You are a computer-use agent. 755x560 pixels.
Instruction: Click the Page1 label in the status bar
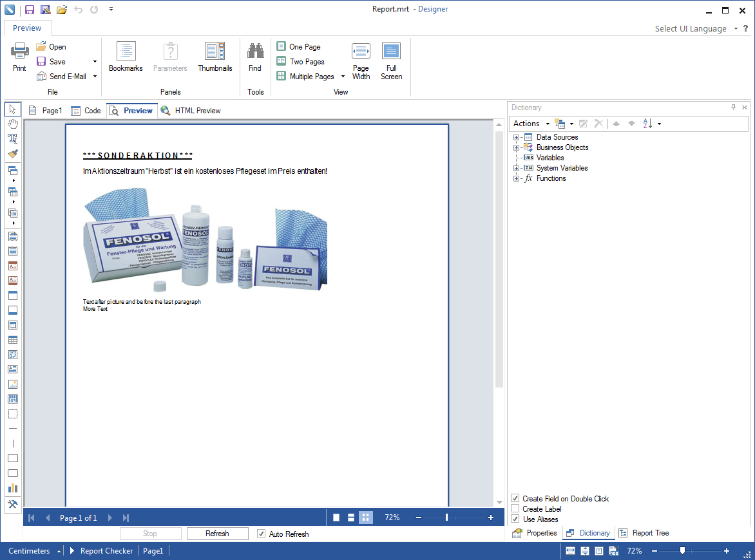pos(153,551)
